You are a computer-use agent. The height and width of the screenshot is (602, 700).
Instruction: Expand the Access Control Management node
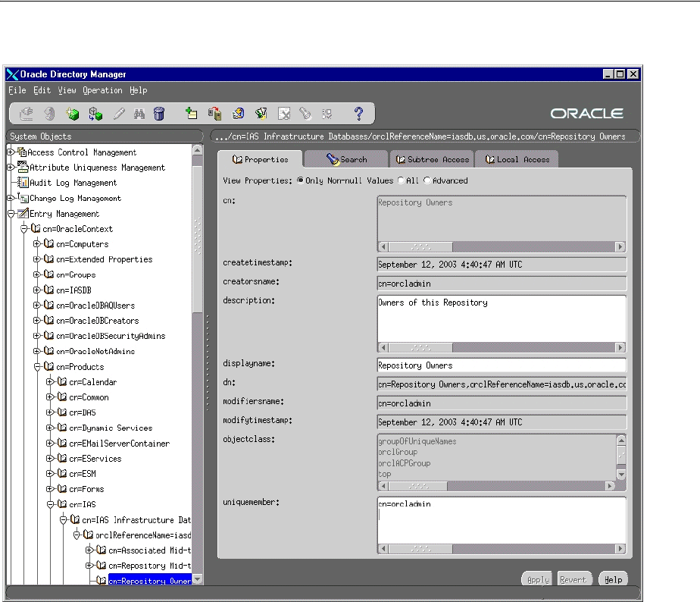[x=11, y=152]
